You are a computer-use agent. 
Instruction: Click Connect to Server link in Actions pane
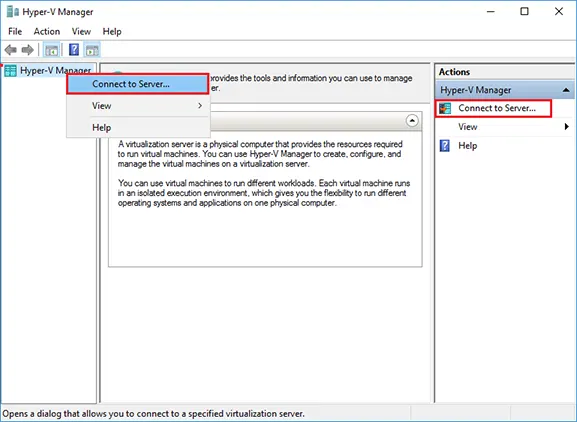(x=497, y=108)
